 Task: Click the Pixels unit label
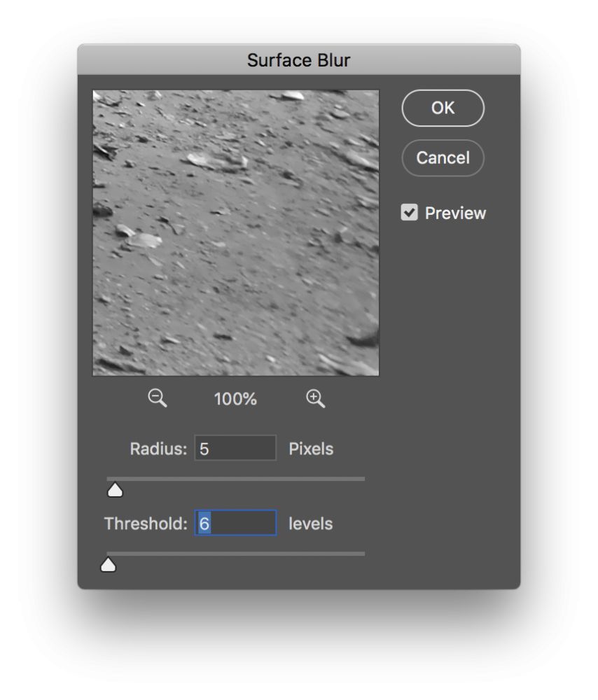pyautogui.click(x=311, y=449)
